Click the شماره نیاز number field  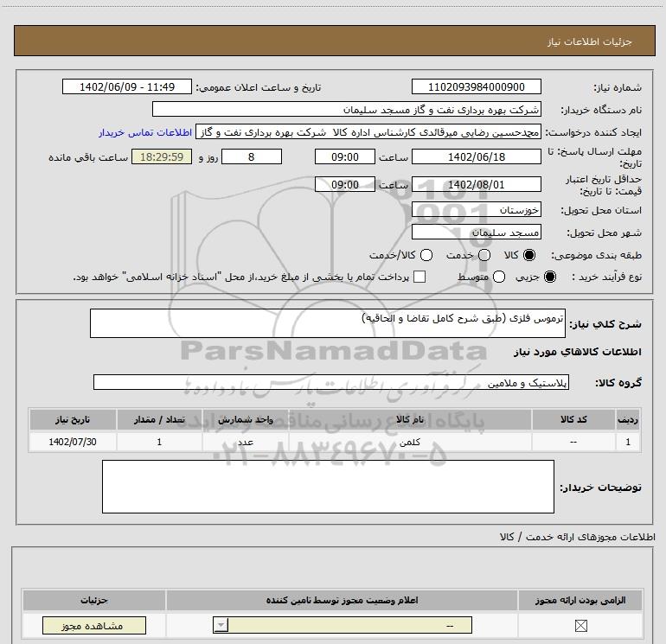click(x=476, y=86)
